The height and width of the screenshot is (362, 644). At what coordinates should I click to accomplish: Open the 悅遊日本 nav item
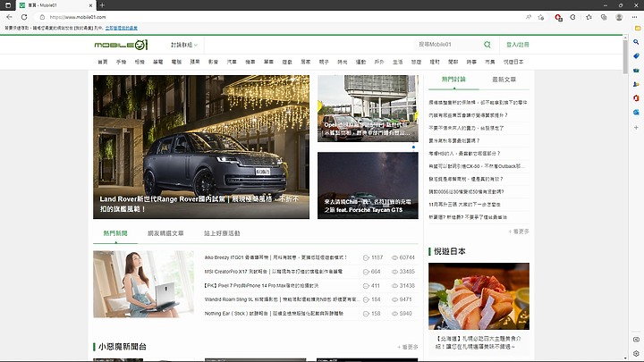click(513, 62)
